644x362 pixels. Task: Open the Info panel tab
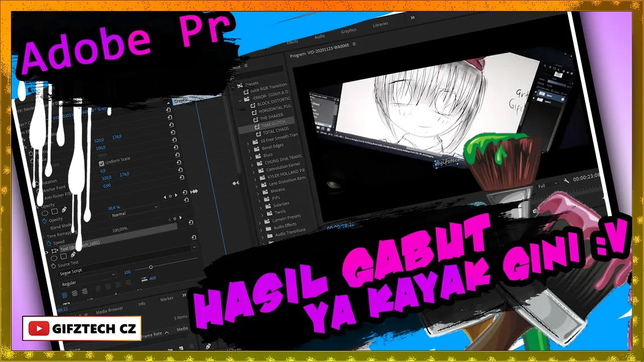pyautogui.click(x=142, y=304)
